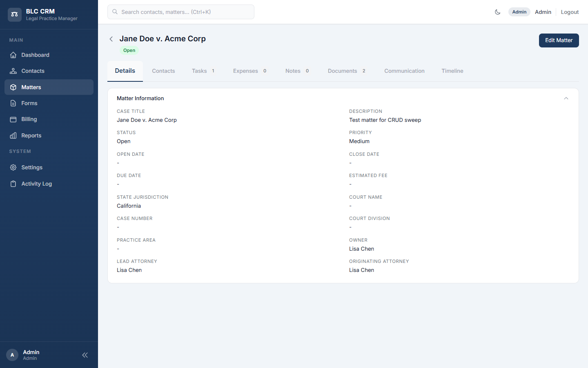The height and width of the screenshot is (368, 588).
Task: Toggle dark mode with the moon icon
Action: click(x=497, y=12)
